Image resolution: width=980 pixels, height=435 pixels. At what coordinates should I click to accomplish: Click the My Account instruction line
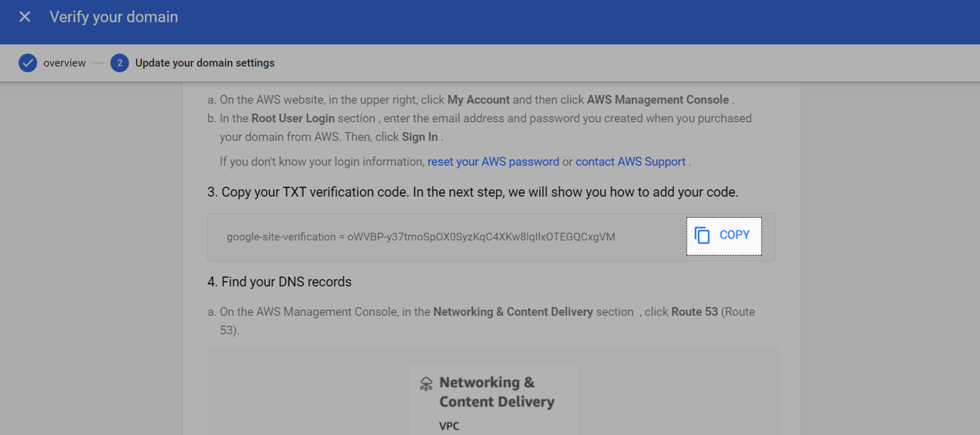pyautogui.click(x=471, y=100)
